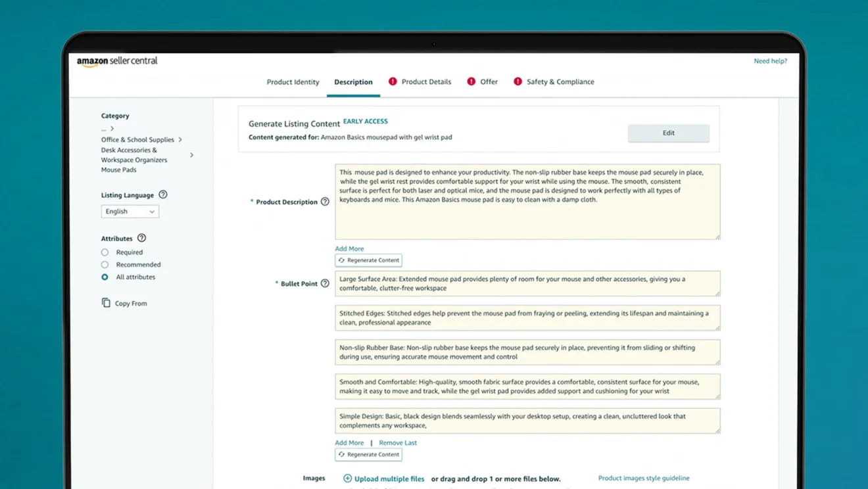This screenshot has height=489, width=868.
Task: Expand the Desk Accessories & Workspace Organizers chevron
Action: (192, 155)
